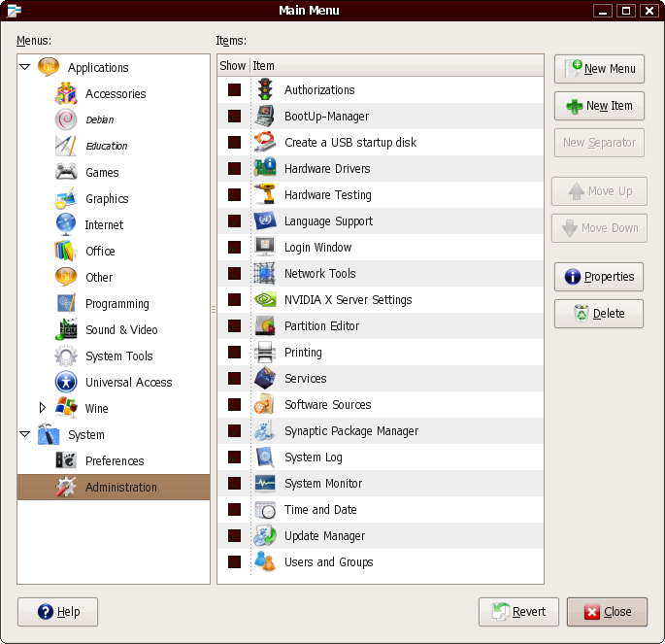The image size is (665, 644).
Task: Click the USB startup disk icon
Action: [265, 142]
